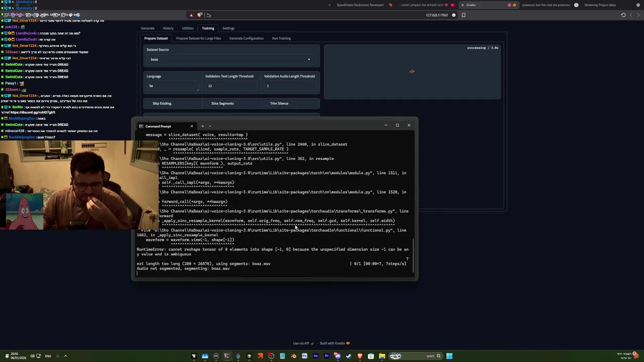Open the Generate tab in Gradio

tap(147, 28)
